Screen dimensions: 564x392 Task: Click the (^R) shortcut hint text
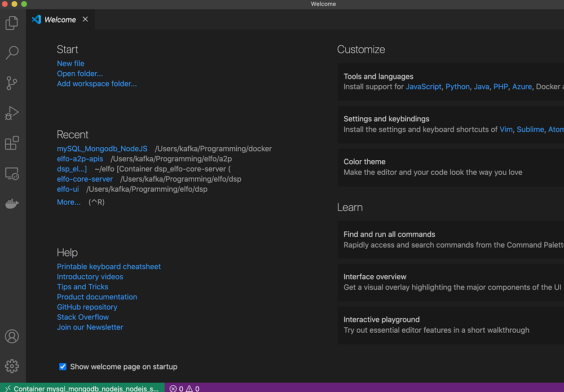(x=96, y=202)
